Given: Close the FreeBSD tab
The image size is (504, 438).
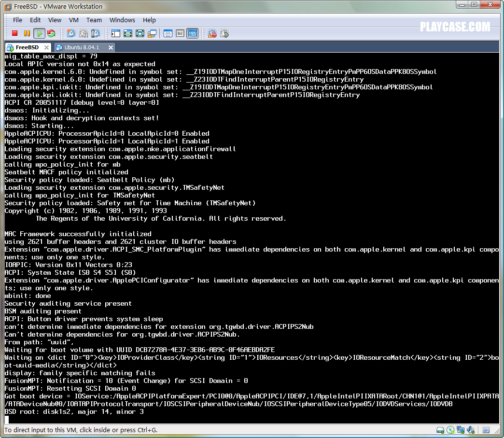Looking at the screenshot, I should pyautogui.click(x=47, y=47).
